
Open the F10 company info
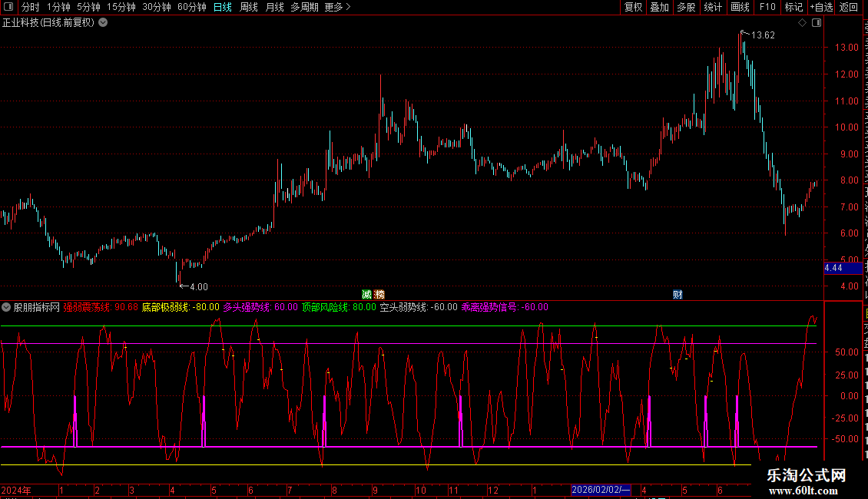pyautogui.click(x=767, y=7)
